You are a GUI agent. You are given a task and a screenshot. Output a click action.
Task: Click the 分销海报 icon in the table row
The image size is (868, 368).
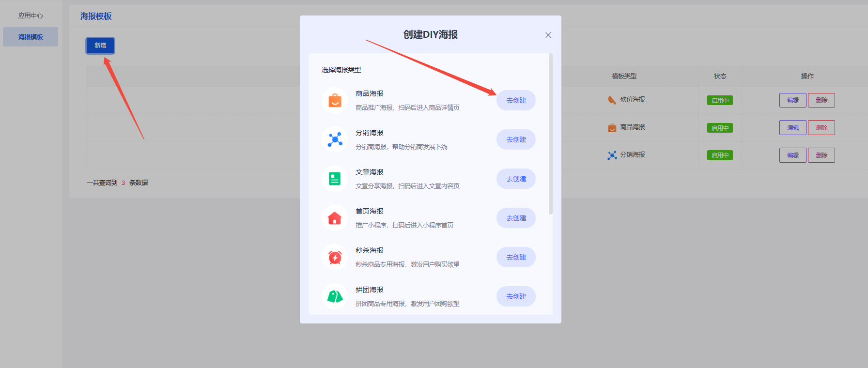(x=612, y=155)
